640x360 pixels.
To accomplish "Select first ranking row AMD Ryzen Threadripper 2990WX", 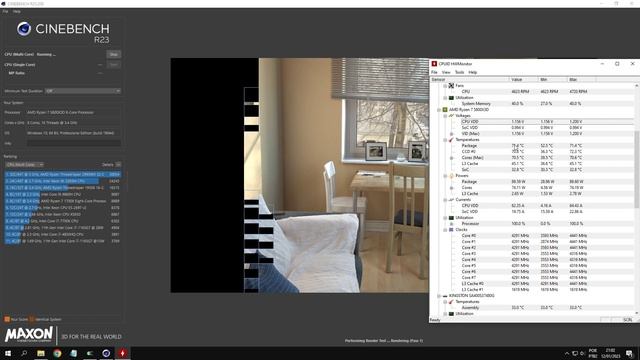I will tap(63, 174).
